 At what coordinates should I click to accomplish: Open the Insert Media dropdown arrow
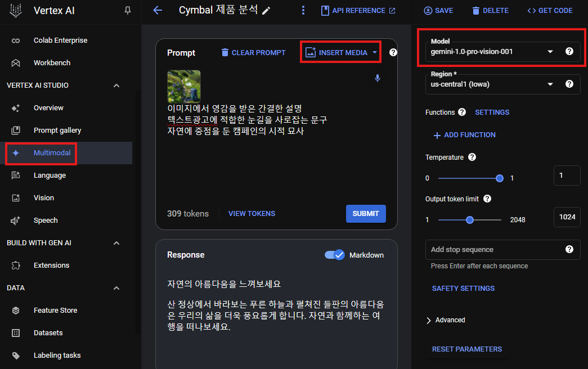(375, 52)
